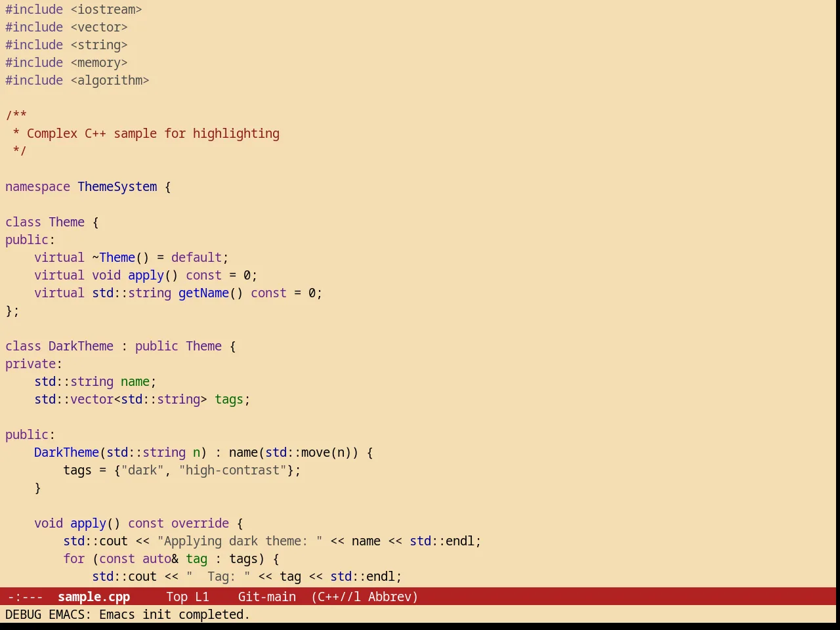The height and width of the screenshot is (630, 840).
Task: Click "apply" in the virtual void declaration
Action: pos(146,275)
